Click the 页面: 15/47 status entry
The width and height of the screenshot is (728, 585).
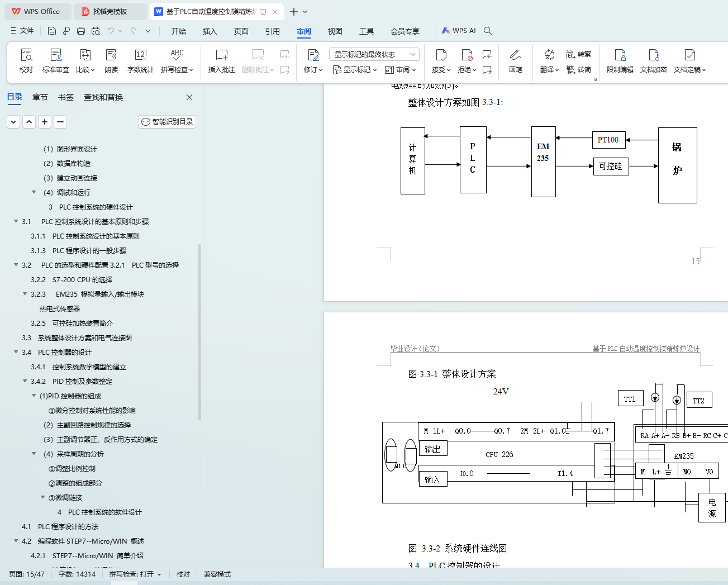[x=27, y=574]
